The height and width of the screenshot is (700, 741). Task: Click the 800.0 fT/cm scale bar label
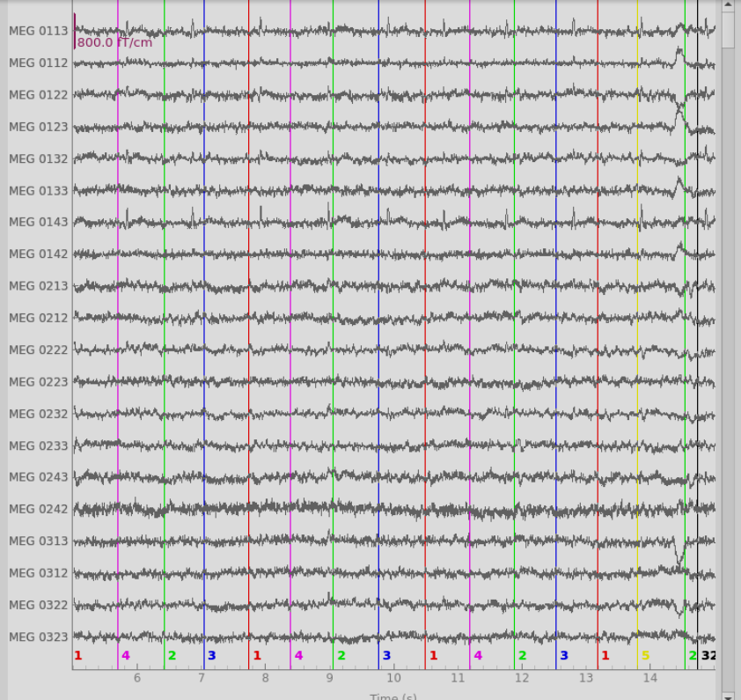tap(114, 42)
